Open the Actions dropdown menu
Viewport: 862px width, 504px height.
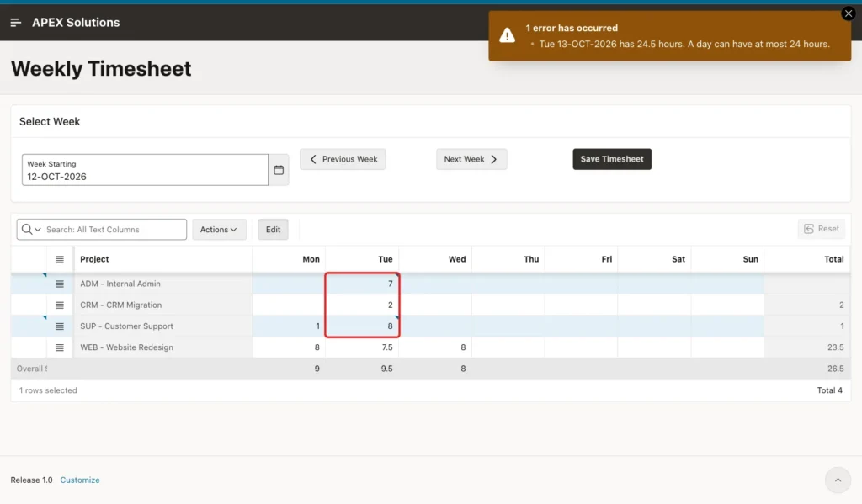[x=219, y=229]
